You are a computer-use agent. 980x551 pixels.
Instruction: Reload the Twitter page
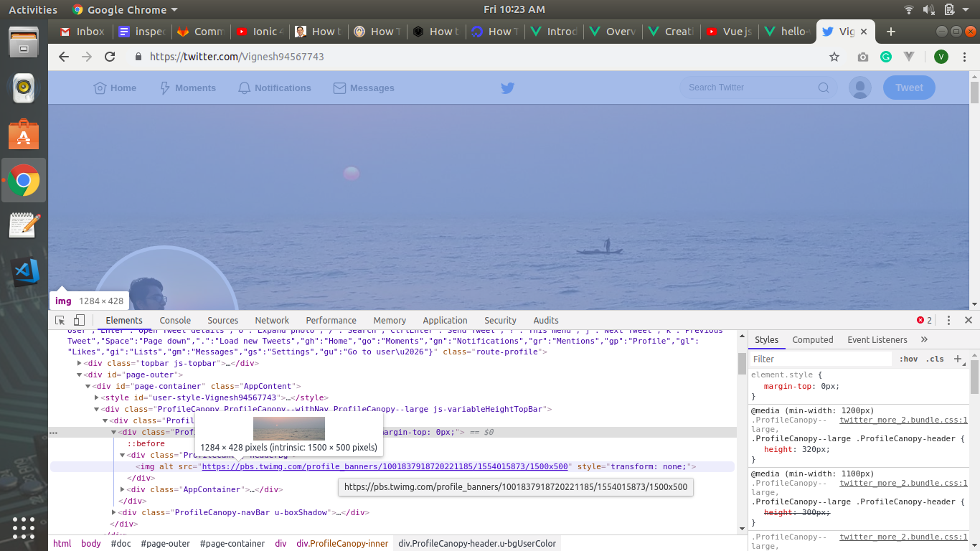point(110,57)
